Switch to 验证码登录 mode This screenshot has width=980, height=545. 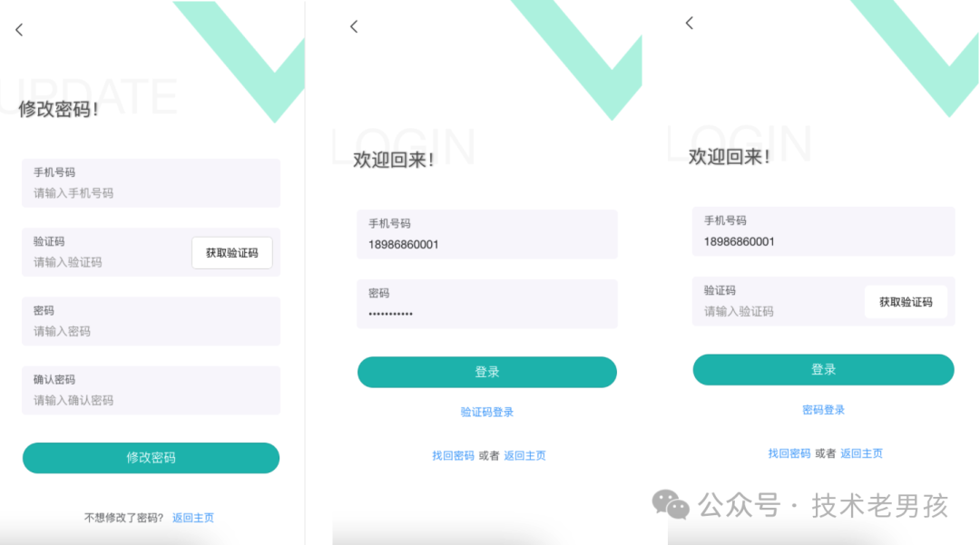point(487,412)
